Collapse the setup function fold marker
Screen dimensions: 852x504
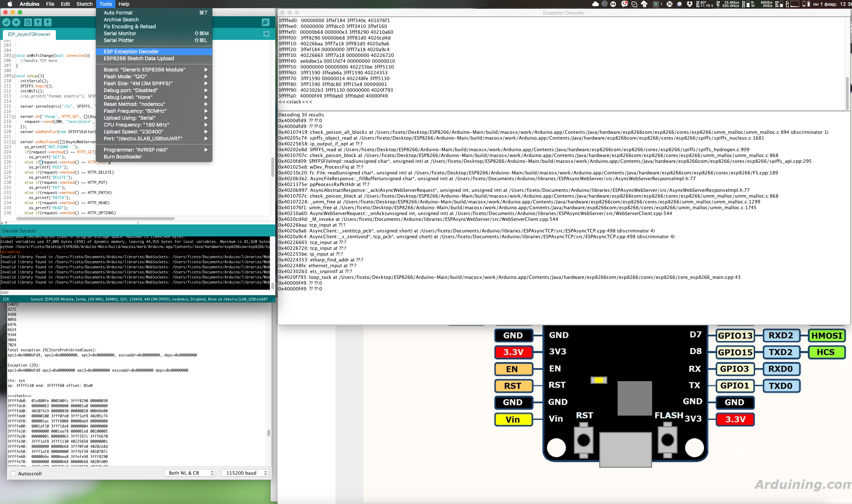click(x=13, y=76)
